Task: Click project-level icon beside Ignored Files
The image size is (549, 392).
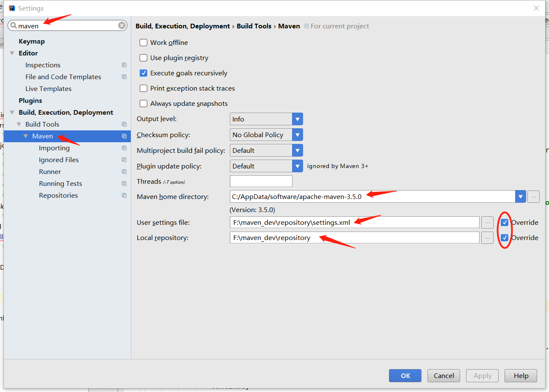Action: pyautogui.click(x=124, y=160)
